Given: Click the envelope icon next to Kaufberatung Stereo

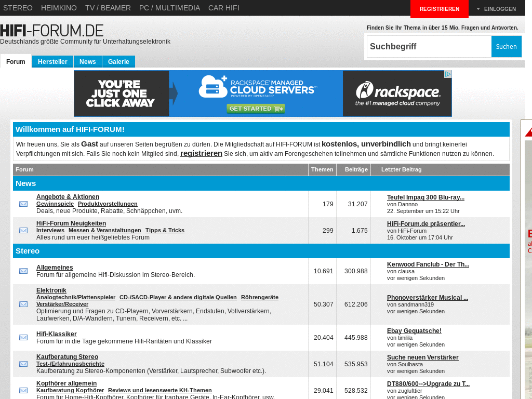Looking at the screenshot, I should (23, 364).
